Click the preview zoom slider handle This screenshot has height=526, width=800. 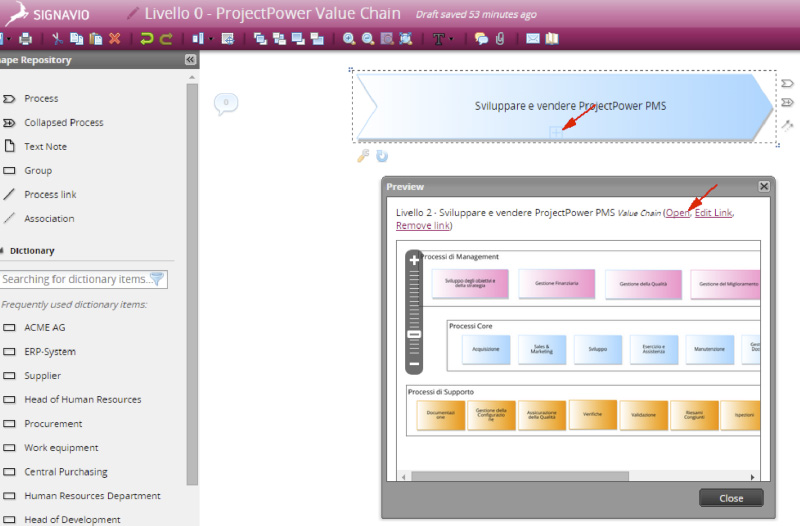pos(414,335)
